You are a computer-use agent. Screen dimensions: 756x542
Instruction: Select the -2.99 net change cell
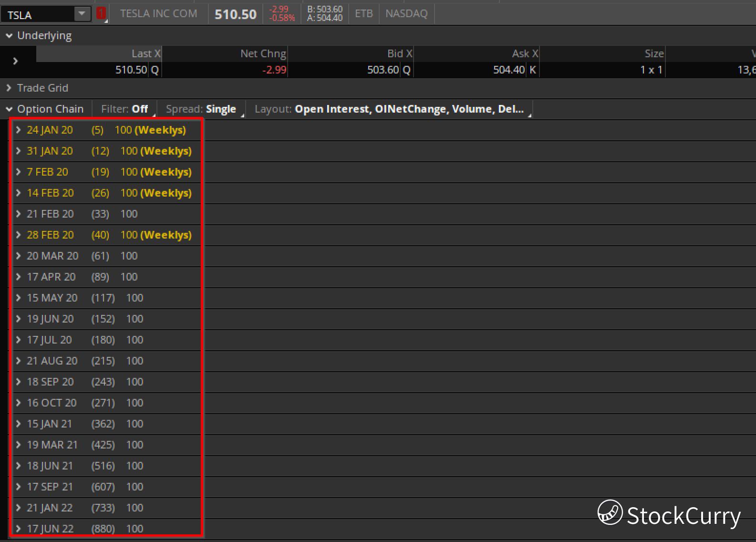coord(225,70)
